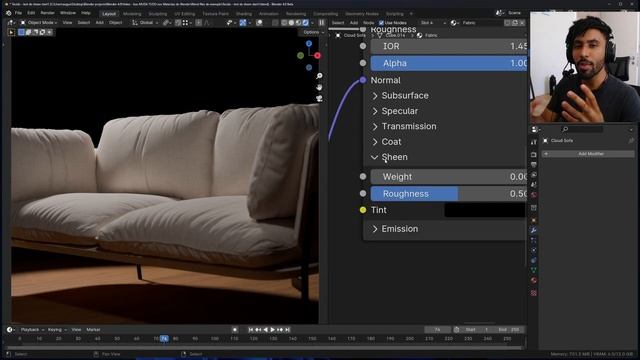Click the Sheen Weight field

pyautogui.click(x=449, y=177)
